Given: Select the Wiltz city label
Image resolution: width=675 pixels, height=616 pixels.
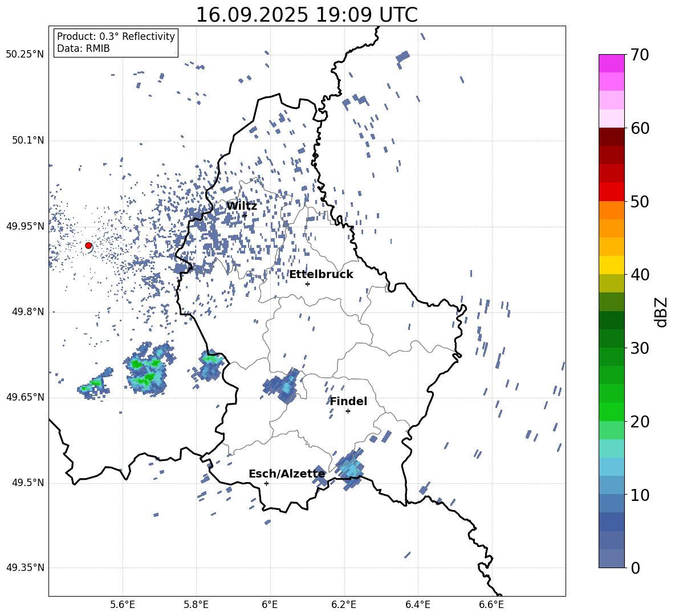Looking at the screenshot, I should 242,206.
